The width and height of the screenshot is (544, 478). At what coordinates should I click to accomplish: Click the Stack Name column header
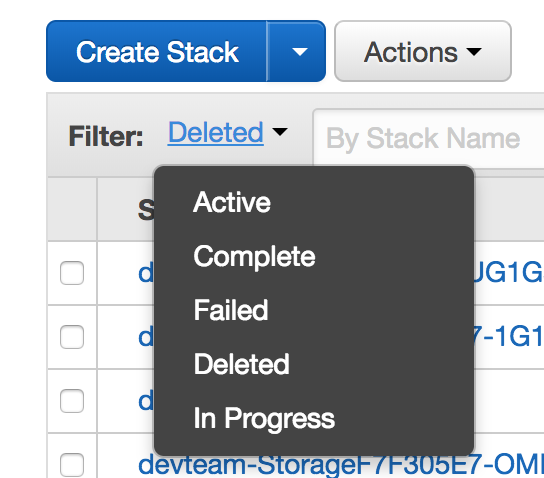[146, 210]
